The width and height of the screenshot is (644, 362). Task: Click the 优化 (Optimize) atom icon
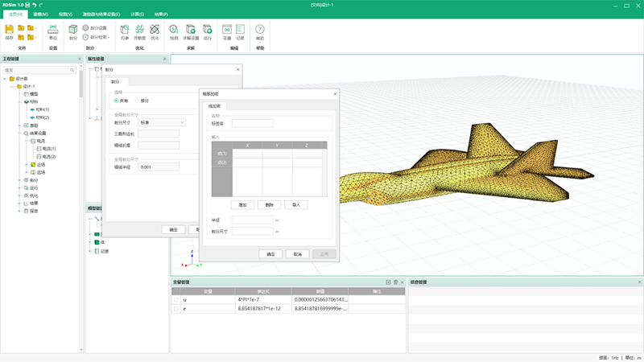pyautogui.click(x=155, y=30)
